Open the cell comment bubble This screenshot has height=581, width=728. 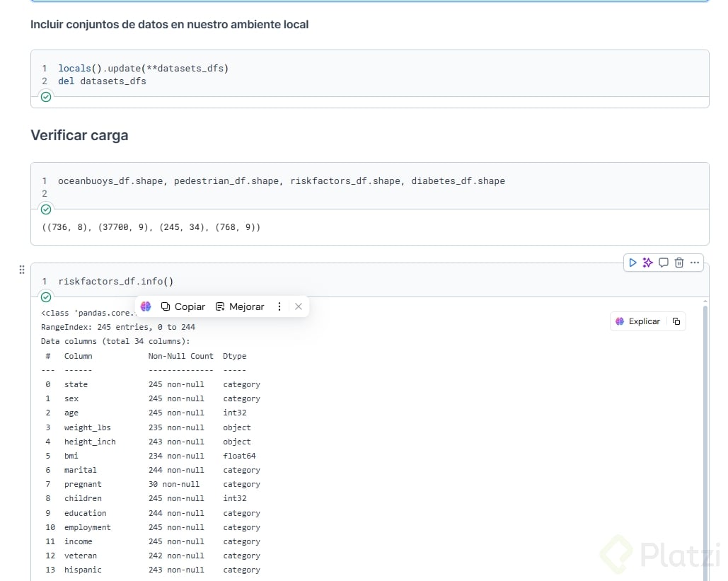664,263
